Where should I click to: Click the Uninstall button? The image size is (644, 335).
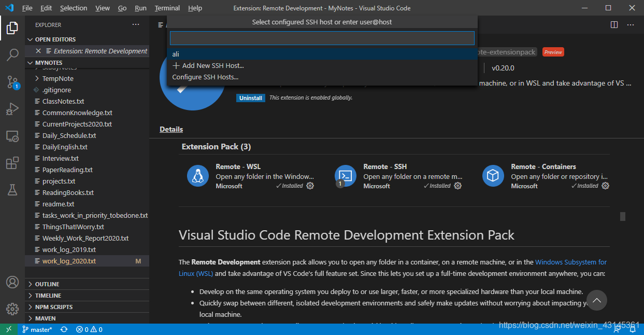click(251, 98)
